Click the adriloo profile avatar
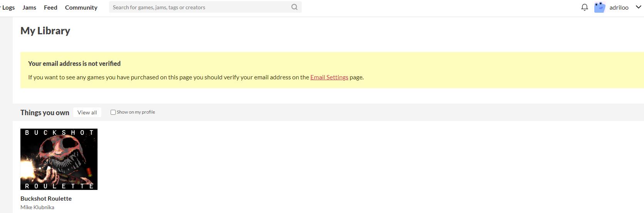Viewport: 644px width, 213px height. pyautogui.click(x=600, y=7)
